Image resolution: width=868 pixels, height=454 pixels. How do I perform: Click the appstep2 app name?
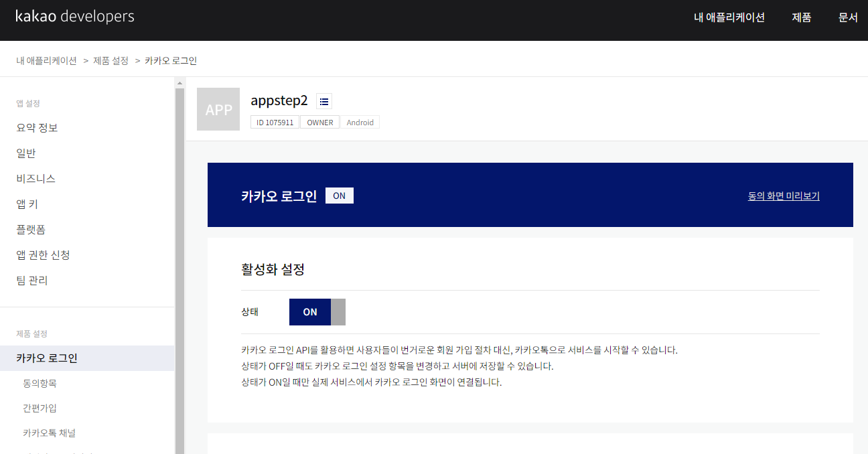(279, 100)
